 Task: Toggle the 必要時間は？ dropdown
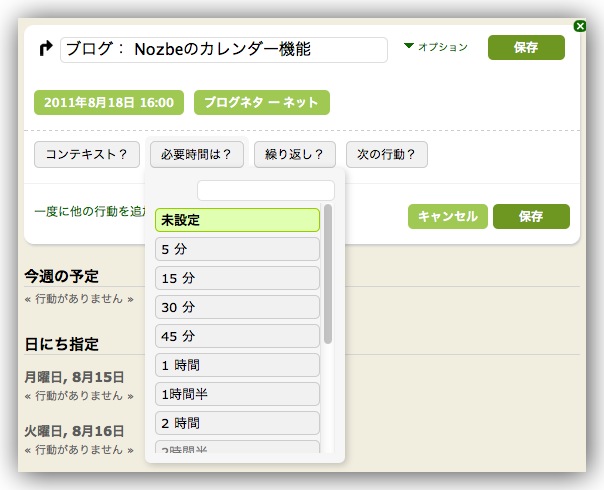pyautogui.click(x=197, y=155)
